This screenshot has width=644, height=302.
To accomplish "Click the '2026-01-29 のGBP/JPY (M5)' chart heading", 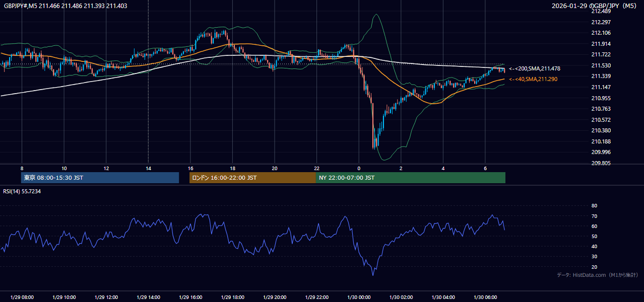I will (x=594, y=6).
